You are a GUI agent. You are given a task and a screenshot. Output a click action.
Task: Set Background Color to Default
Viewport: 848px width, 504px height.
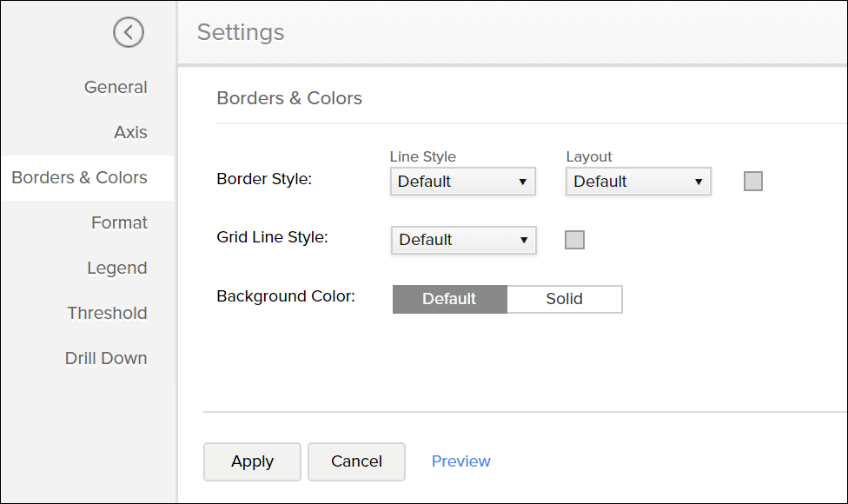pos(449,299)
